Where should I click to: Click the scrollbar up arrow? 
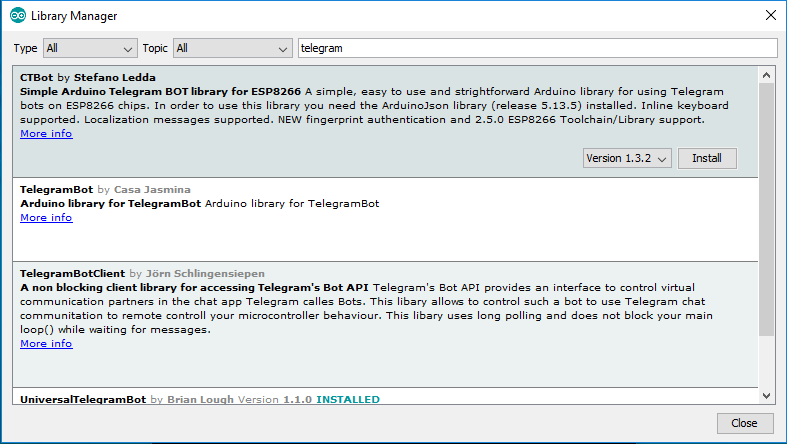click(x=766, y=75)
